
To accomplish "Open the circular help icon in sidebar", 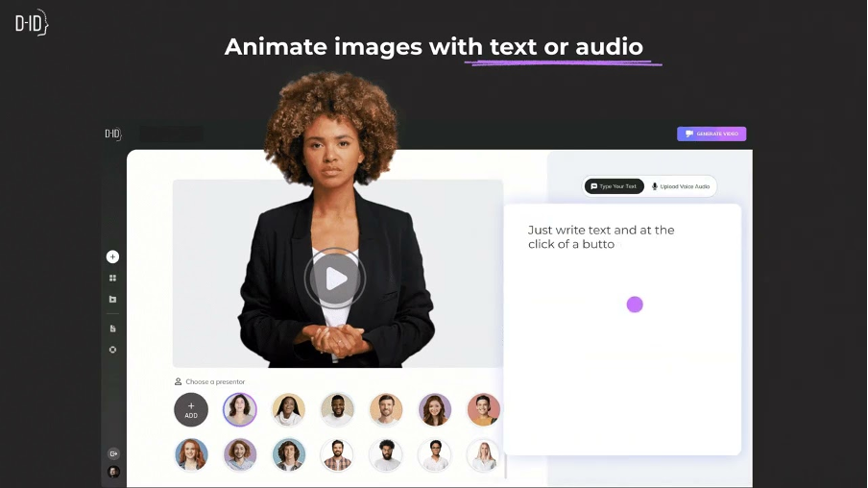I will (x=112, y=350).
